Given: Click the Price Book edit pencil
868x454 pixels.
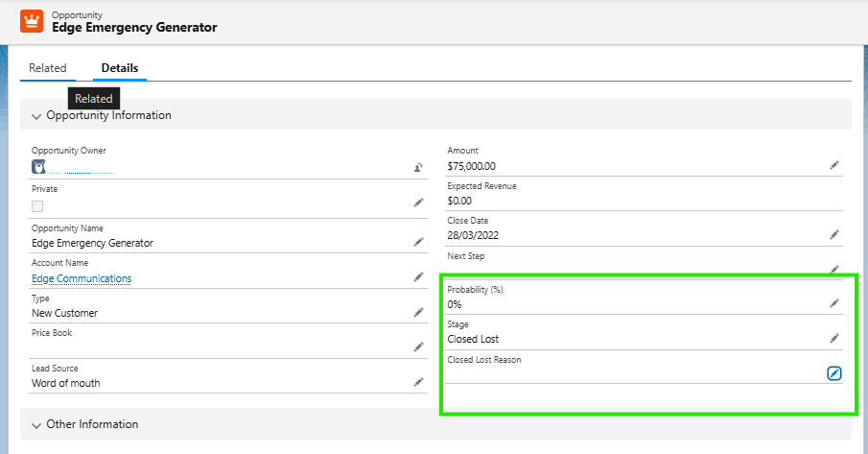Looking at the screenshot, I should (418, 346).
